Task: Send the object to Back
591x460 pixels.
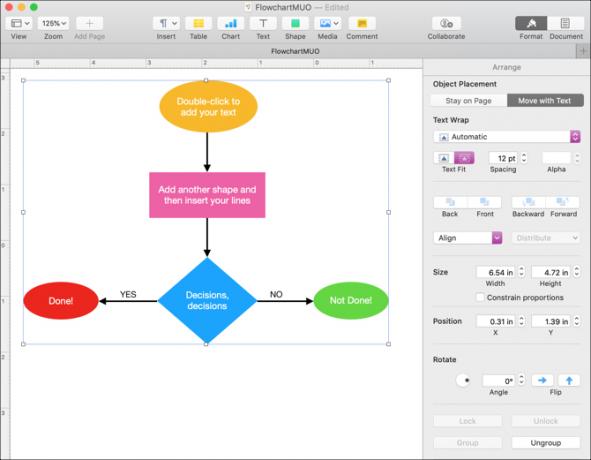Action: [450, 202]
